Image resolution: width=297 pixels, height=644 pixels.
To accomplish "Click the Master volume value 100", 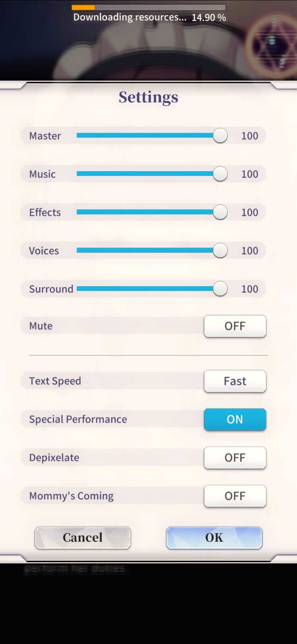I will pyautogui.click(x=250, y=136).
